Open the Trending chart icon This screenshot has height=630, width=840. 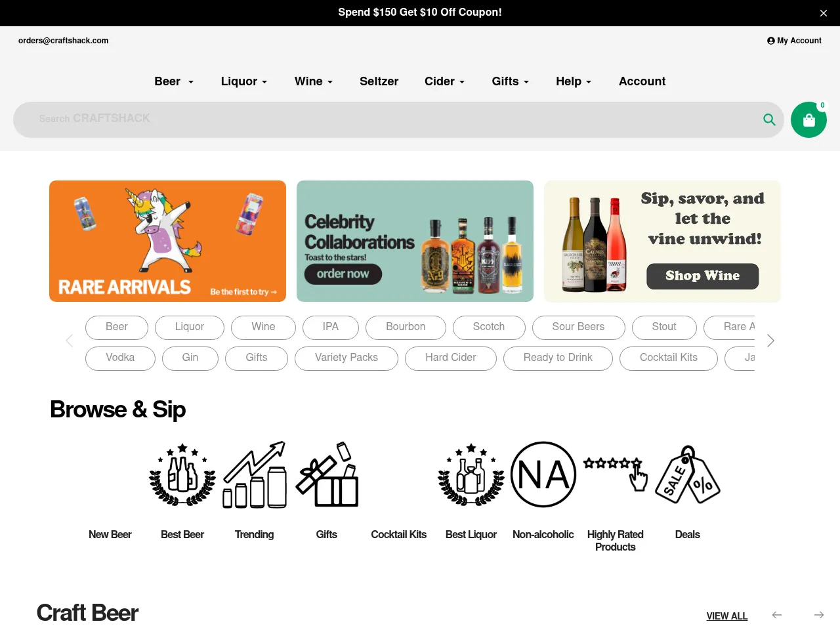tap(255, 474)
